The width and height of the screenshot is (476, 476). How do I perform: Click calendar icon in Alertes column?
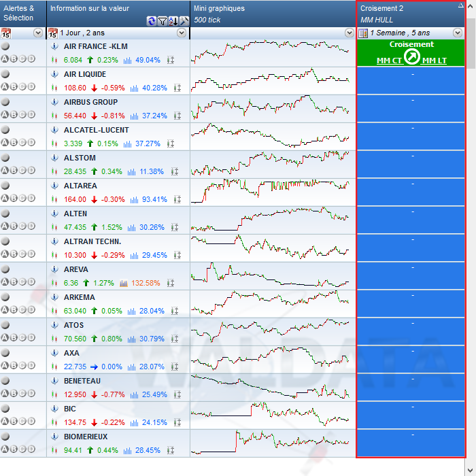(5, 33)
